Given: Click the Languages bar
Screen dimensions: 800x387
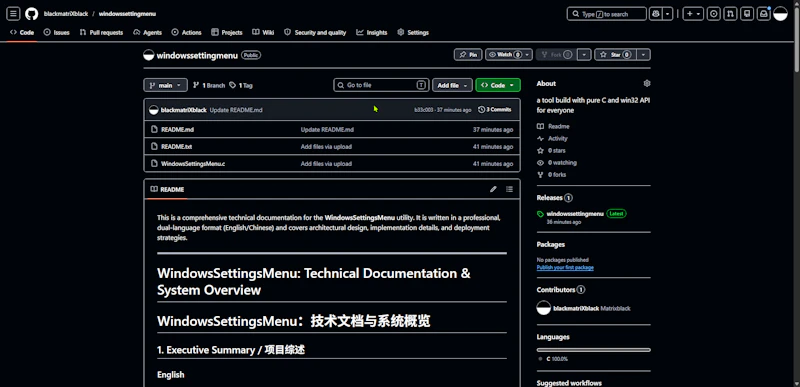Looking at the screenshot, I should tap(593, 350).
